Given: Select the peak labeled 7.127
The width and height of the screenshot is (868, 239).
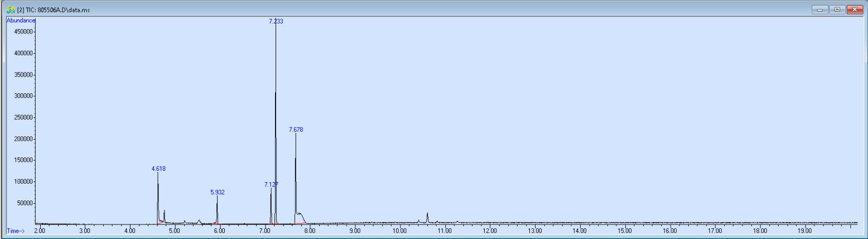Looking at the screenshot, I should [x=271, y=184].
